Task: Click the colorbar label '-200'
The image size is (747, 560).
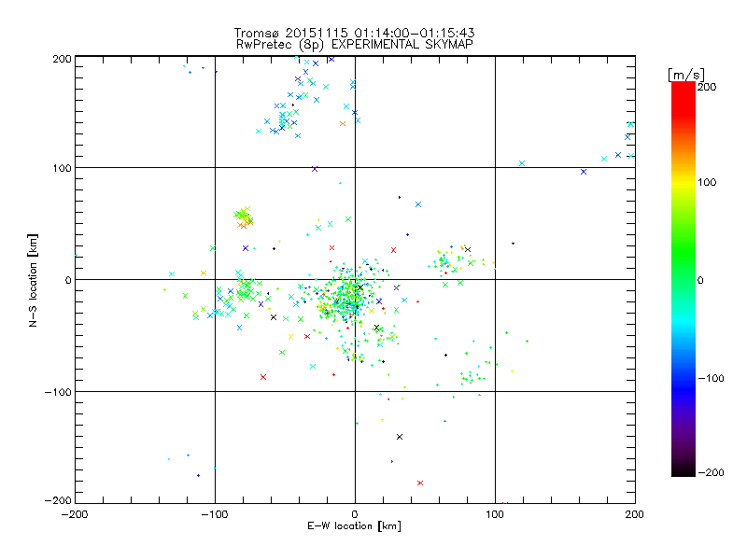Action: (711, 472)
